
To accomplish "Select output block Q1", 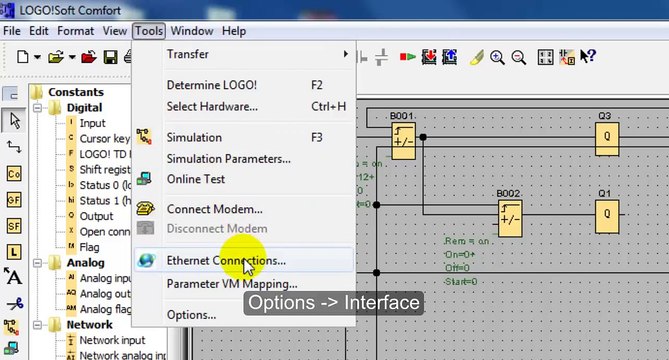I will [607, 217].
